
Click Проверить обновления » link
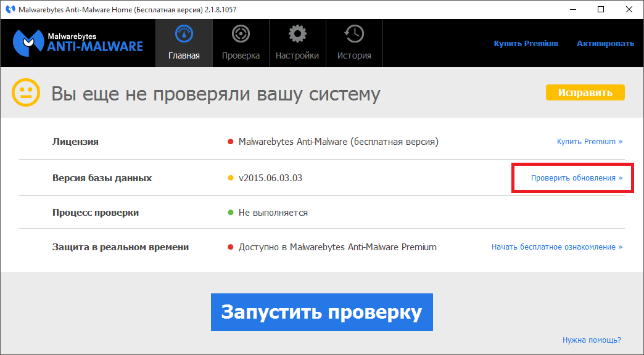[577, 178]
